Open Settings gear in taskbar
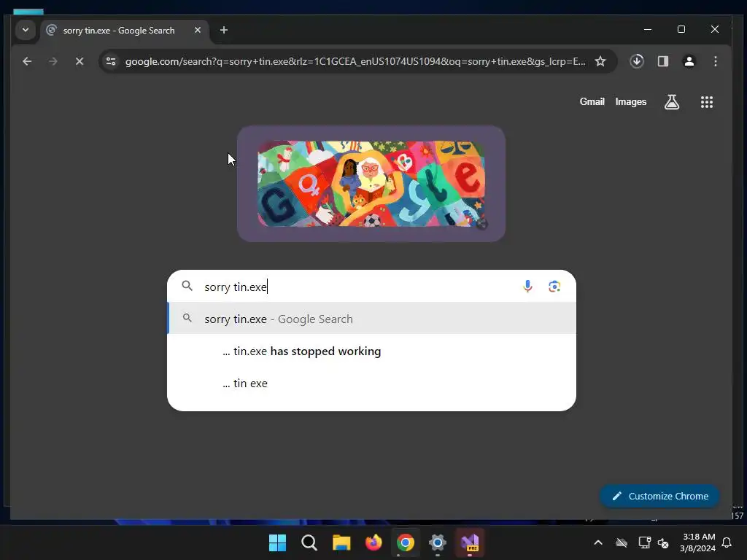This screenshot has height=560, width=747. click(x=438, y=542)
